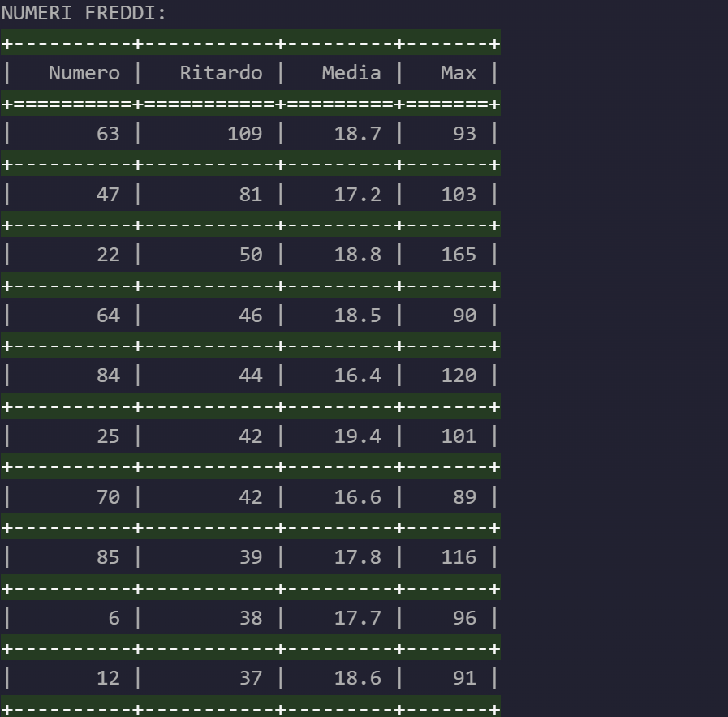
Task: Click Numero 85 cell
Action: (x=108, y=556)
